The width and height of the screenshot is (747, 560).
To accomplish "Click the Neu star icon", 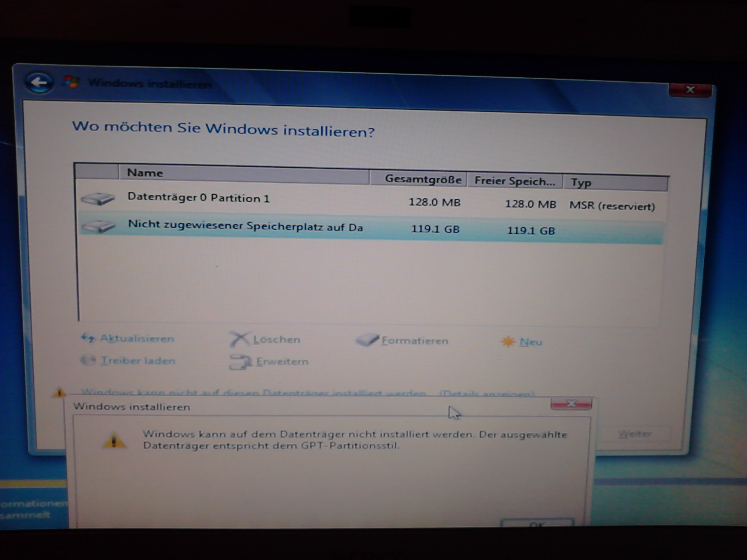I will pyautogui.click(x=508, y=342).
